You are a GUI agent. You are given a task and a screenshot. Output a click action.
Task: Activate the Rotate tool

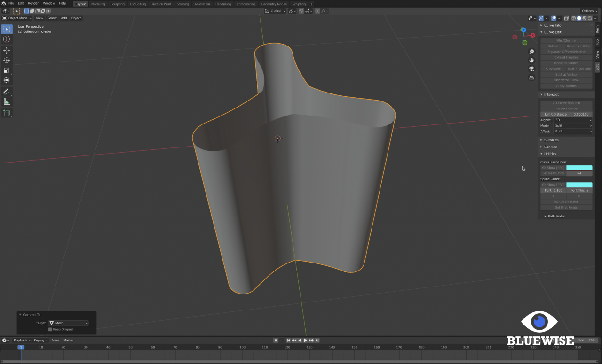(x=7, y=60)
